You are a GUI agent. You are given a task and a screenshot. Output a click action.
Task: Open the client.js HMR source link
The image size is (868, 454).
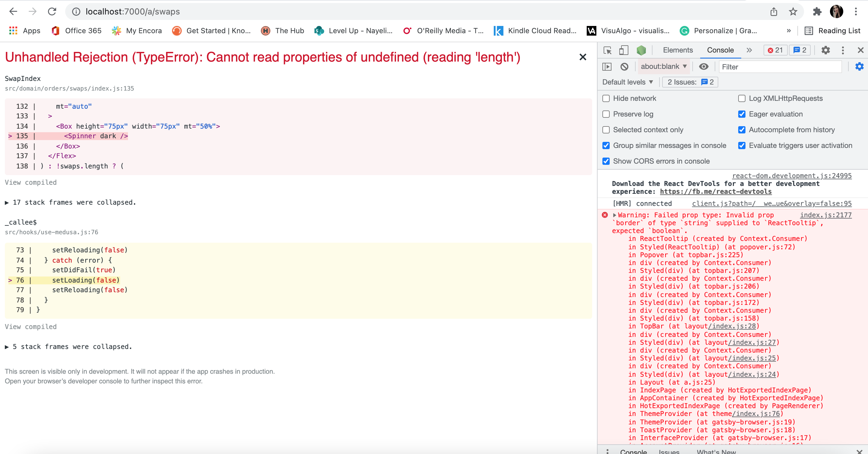click(772, 203)
